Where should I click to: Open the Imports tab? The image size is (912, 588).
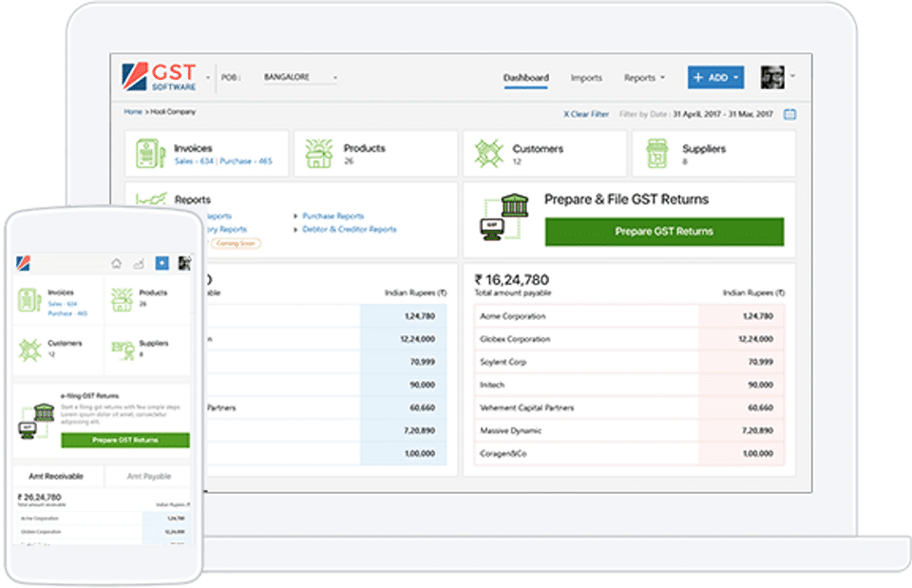point(586,77)
